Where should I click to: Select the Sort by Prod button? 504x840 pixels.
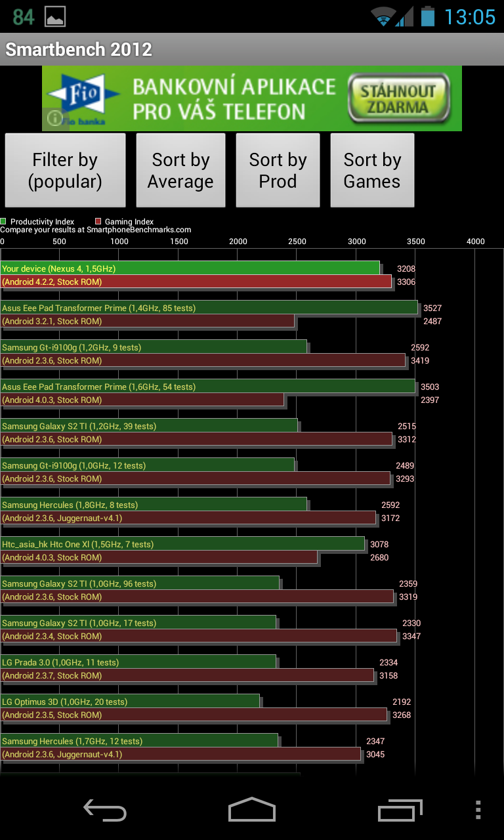click(278, 171)
